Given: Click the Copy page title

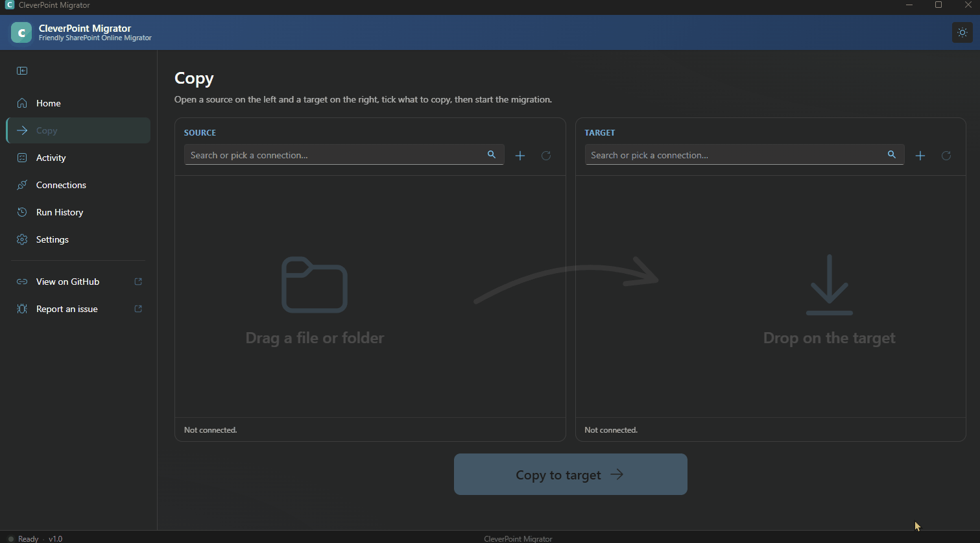Looking at the screenshot, I should 194,78.
